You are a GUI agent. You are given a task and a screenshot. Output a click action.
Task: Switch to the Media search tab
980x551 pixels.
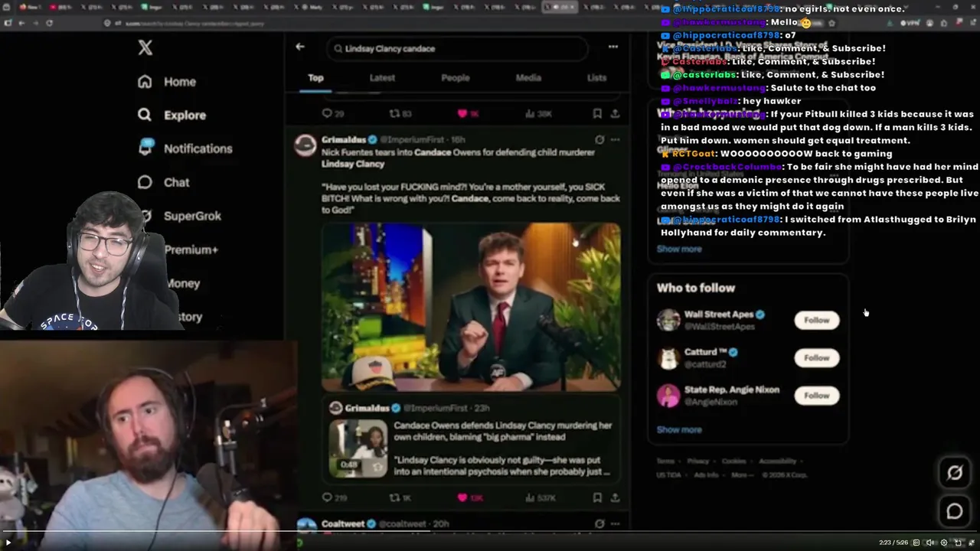click(528, 77)
